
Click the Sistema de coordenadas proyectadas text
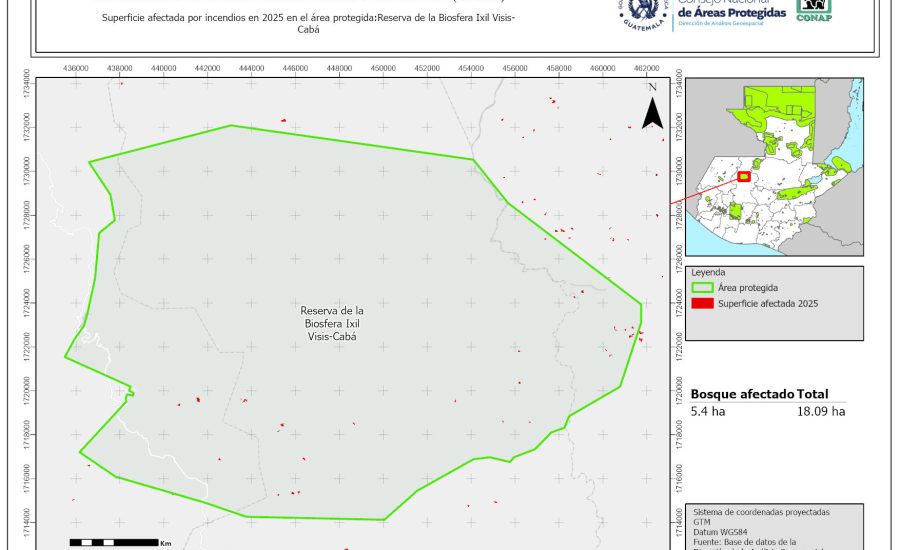click(761, 512)
